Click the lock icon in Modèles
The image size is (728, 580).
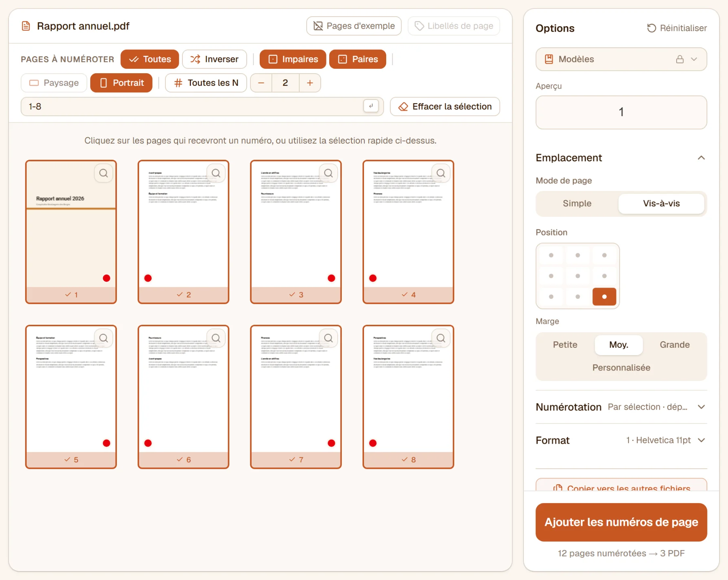click(680, 59)
